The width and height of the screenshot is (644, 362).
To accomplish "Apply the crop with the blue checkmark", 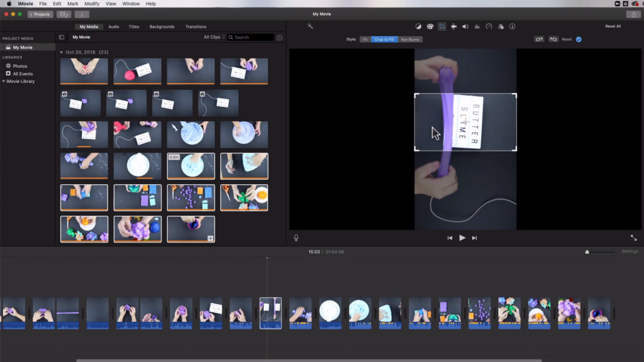I will [577, 39].
